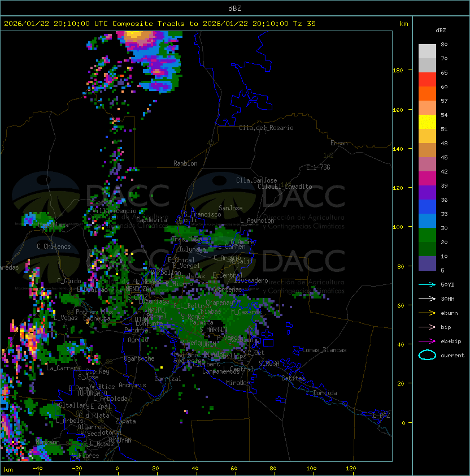The height and width of the screenshot is (476, 470).
Task: Click the 'Encon' map label
Action: point(339,143)
